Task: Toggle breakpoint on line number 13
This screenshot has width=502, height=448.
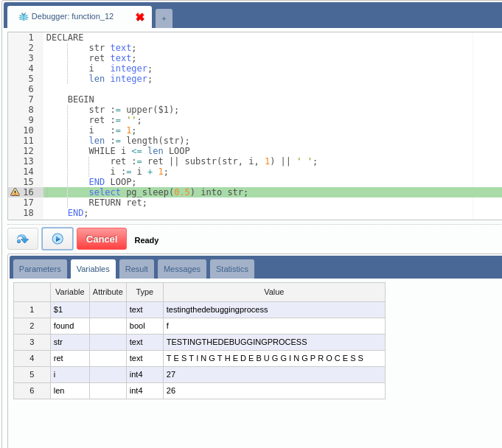Action: coord(28,161)
